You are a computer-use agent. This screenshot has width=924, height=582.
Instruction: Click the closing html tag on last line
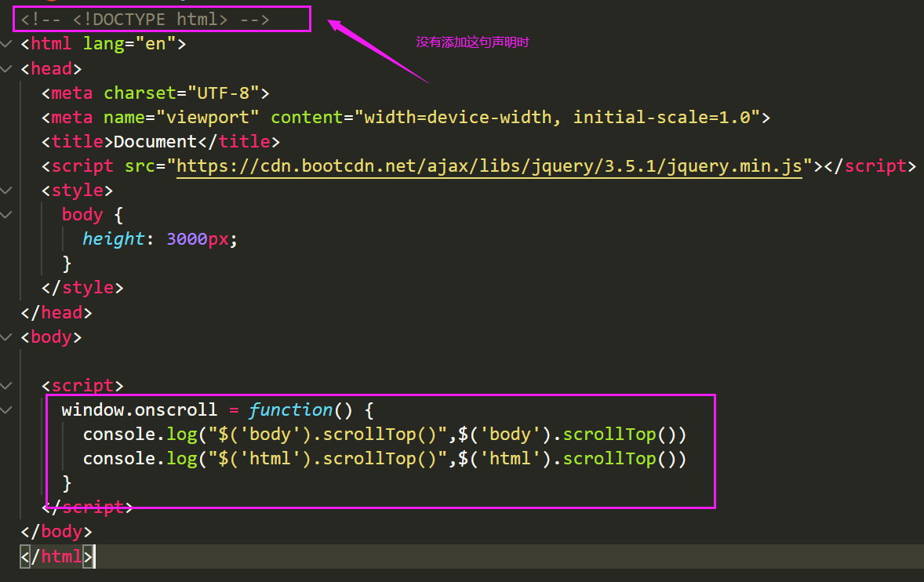tap(56, 556)
